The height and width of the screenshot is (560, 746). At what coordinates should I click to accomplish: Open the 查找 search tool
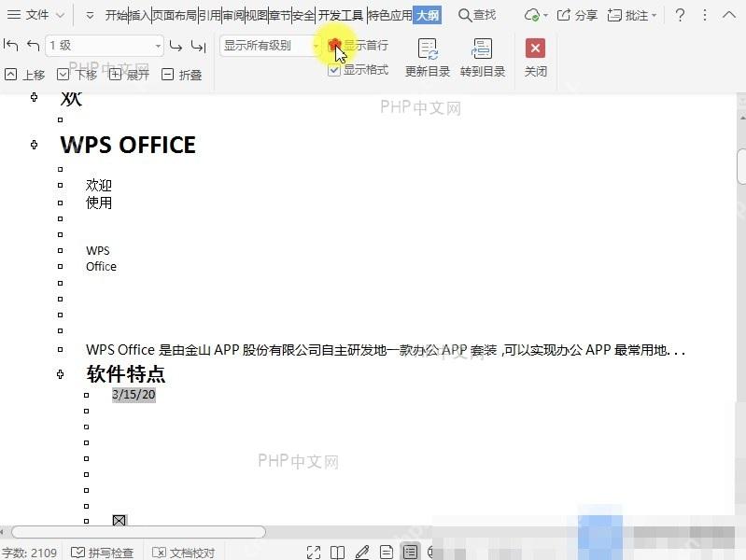point(477,15)
